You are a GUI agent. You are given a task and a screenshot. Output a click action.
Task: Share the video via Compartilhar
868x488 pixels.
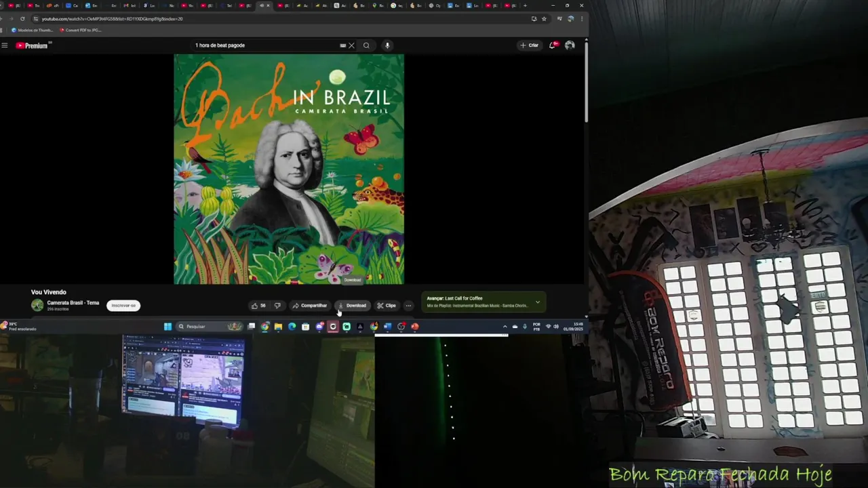click(x=309, y=306)
